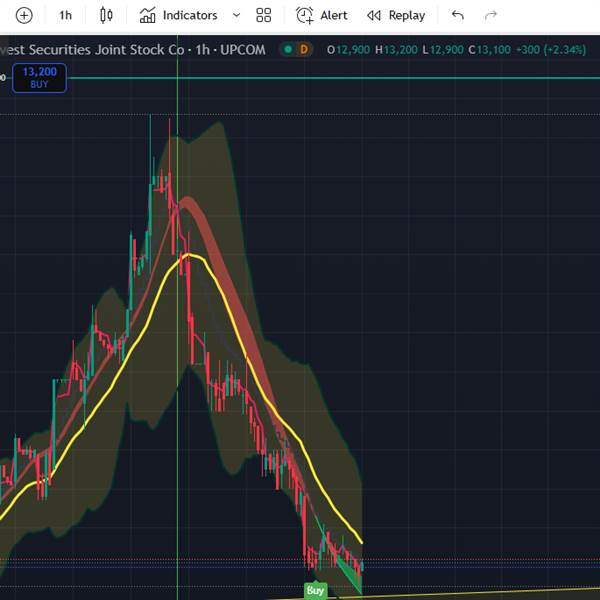The image size is (600, 600).
Task: Select the horizontal teal buy order line
Action: pyautogui.click(x=333, y=78)
